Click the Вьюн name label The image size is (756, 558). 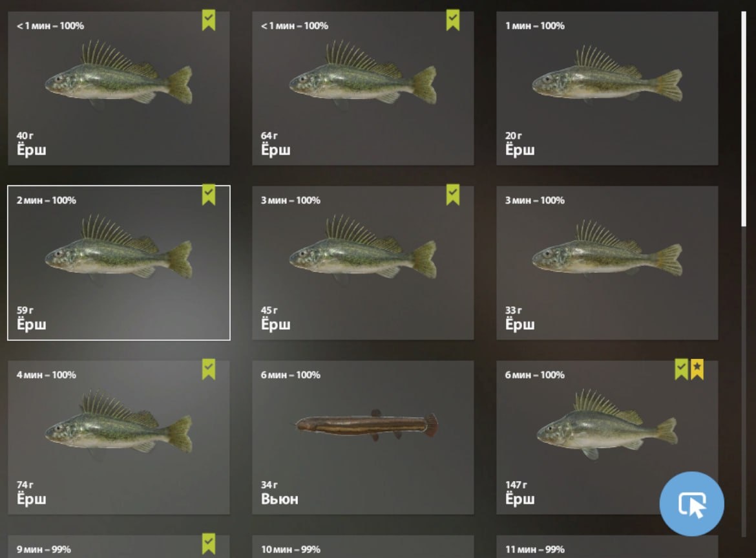click(x=280, y=499)
